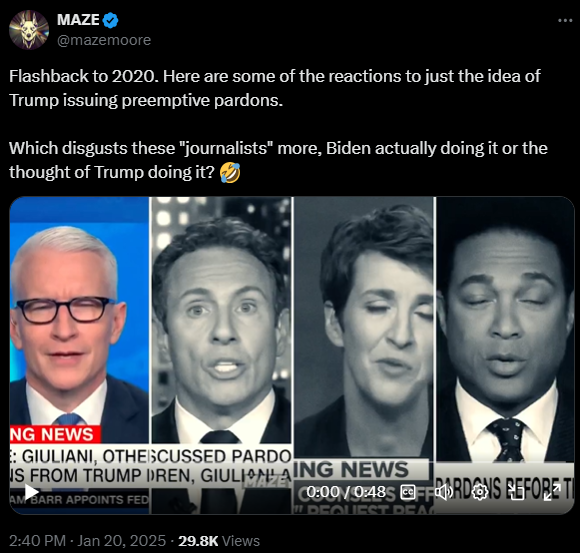Viewport: 580px width, 553px height.
Task: Expand the video to fullscreen
Action: (x=552, y=492)
